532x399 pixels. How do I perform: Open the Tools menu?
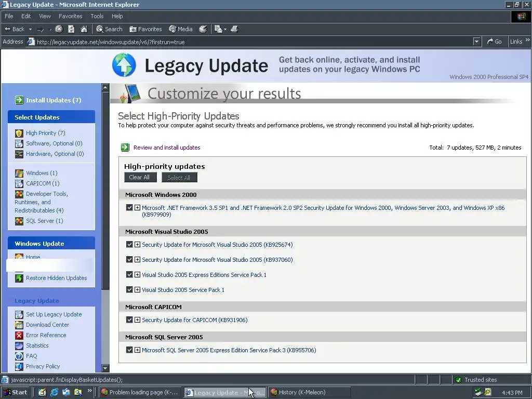(x=97, y=16)
